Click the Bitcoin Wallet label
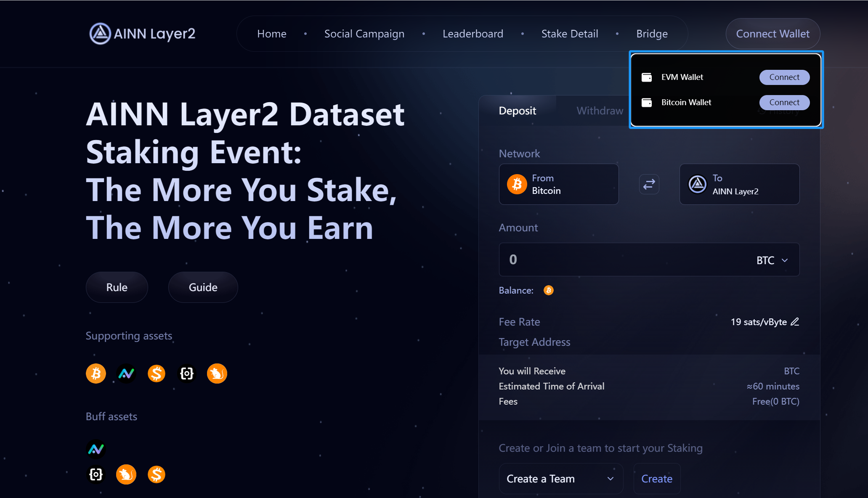Image resolution: width=868 pixels, height=498 pixels. point(686,103)
